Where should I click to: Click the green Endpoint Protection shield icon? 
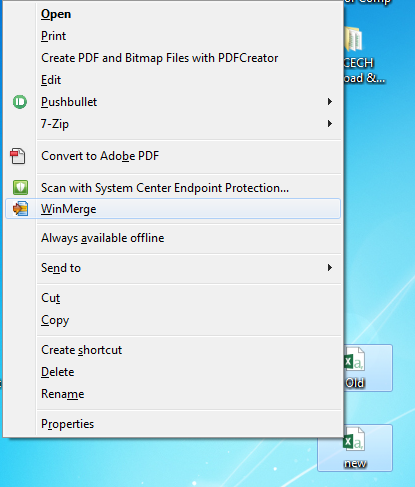pyautogui.click(x=20, y=188)
